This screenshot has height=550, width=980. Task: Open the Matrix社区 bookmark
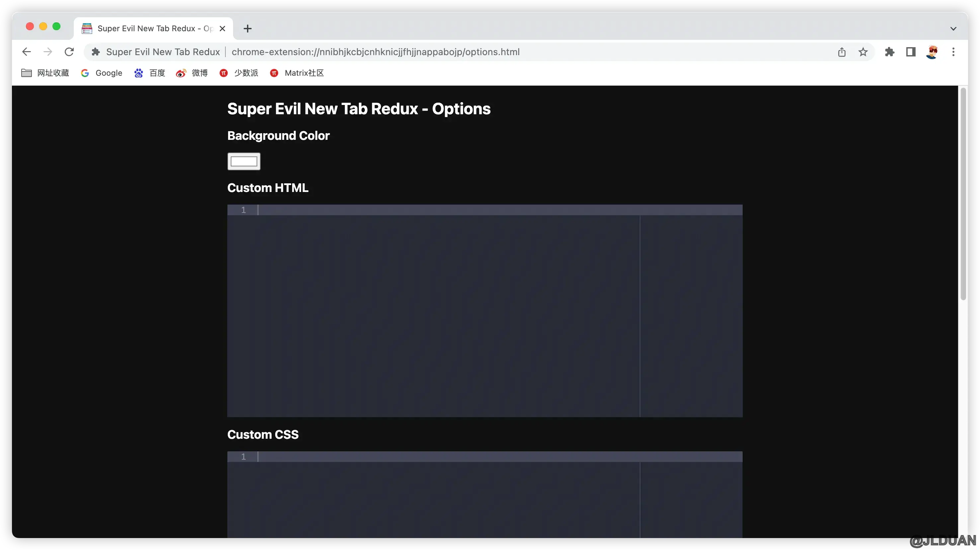tap(297, 73)
